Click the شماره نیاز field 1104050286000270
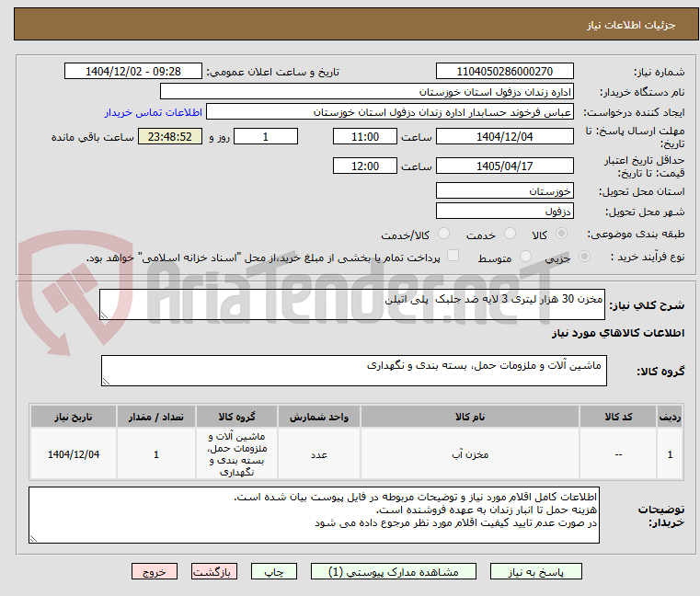 tap(504, 71)
